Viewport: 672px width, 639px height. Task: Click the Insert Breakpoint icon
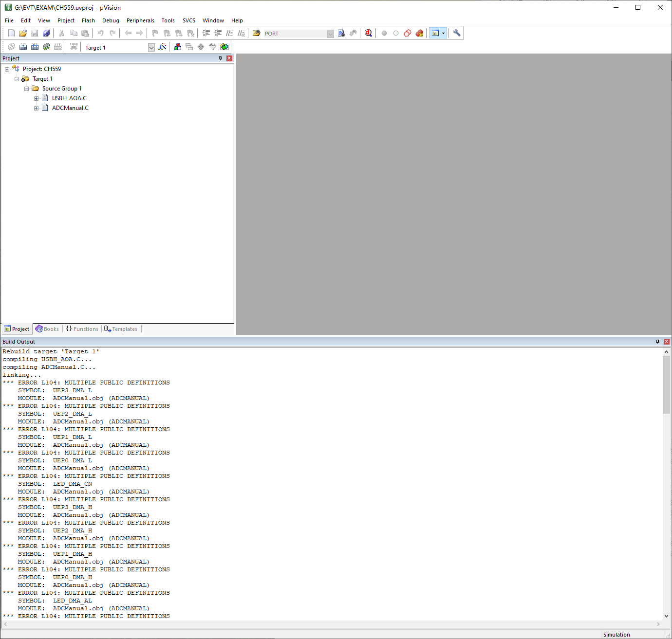tap(384, 33)
